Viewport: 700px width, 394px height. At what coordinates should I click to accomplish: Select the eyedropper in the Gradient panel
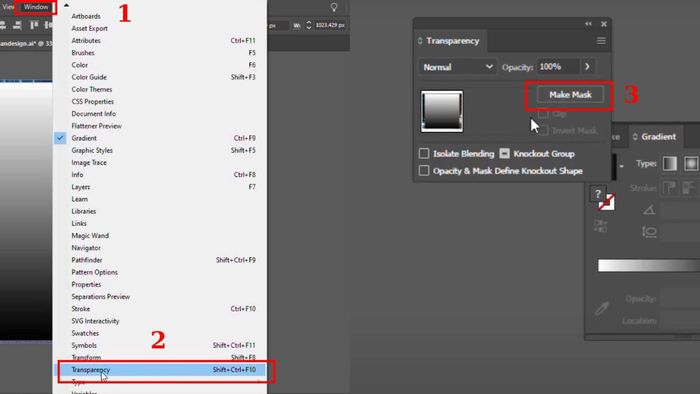(x=602, y=308)
